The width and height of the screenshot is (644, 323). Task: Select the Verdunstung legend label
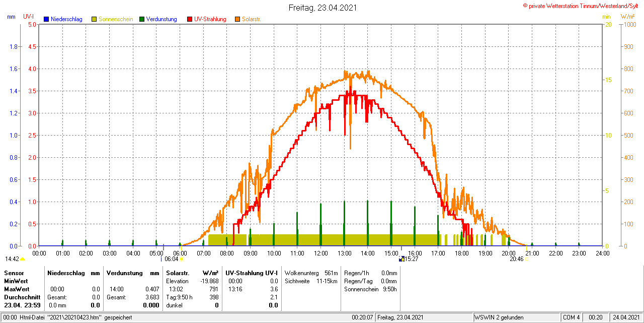click(162, 19)
